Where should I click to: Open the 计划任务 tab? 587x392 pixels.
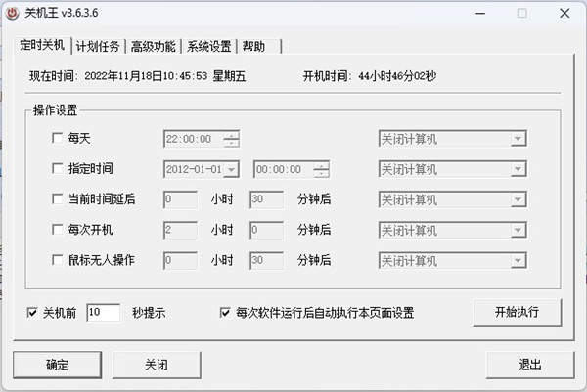coord(98,46)
